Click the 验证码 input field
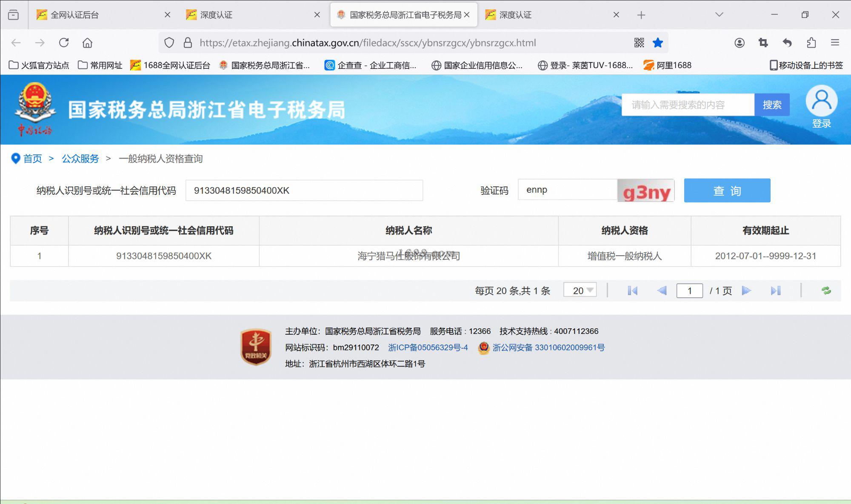The height and width of the screenshot is (504, 851). click(x=567, y=190)
